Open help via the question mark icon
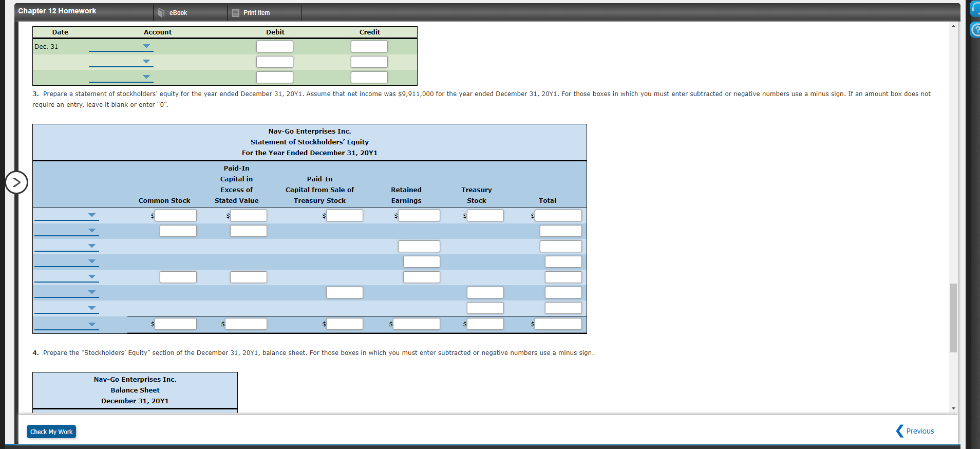 point(975,30)
